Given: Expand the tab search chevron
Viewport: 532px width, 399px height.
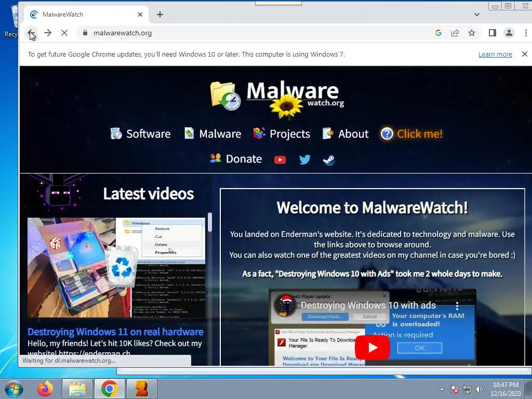Looking at the screenshot, I should (x=477, y=15).
